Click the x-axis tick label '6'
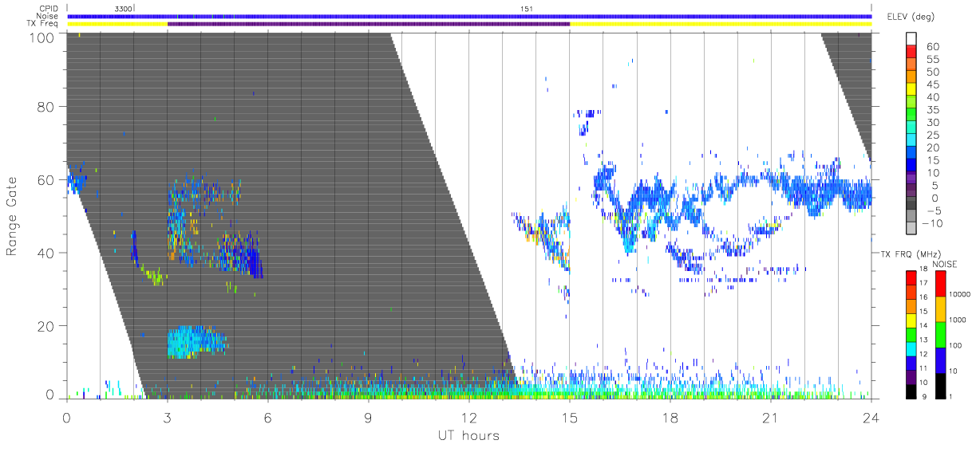Viewport: 980px width, 452px height. pyautogui.click(x=268, y=418)
